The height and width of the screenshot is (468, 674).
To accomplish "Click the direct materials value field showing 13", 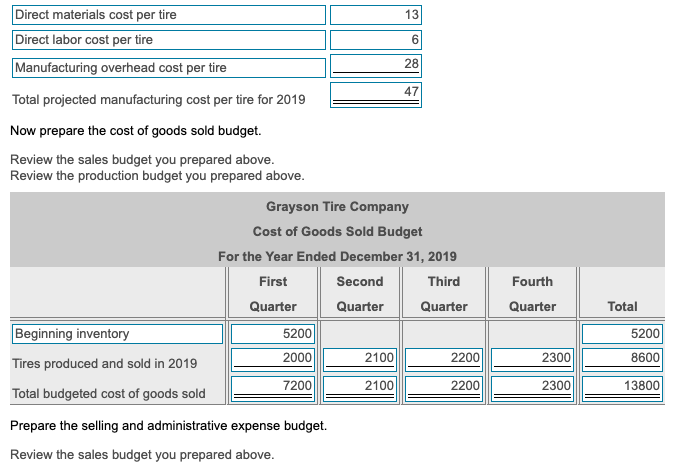I will coord(376,15).
